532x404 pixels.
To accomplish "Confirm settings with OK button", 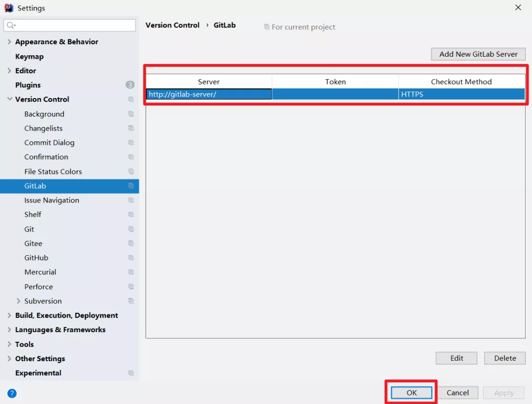I will tap(411, 393).
